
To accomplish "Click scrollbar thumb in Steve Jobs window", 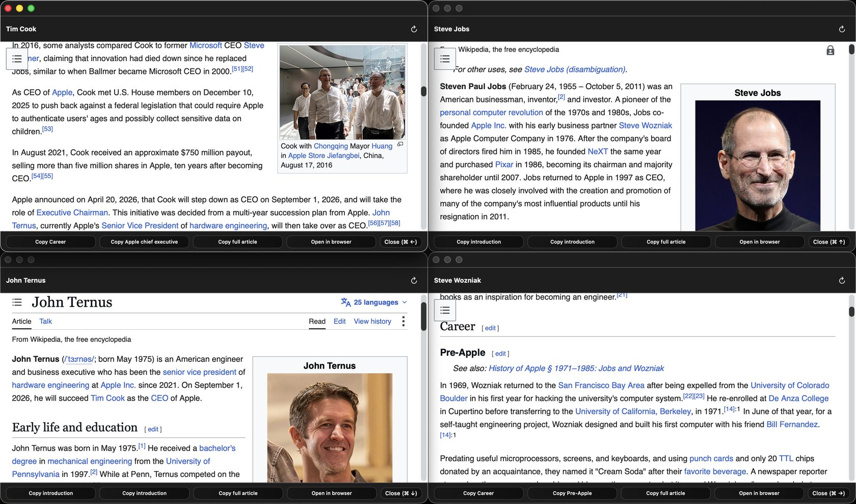I will tap(851, 49).
